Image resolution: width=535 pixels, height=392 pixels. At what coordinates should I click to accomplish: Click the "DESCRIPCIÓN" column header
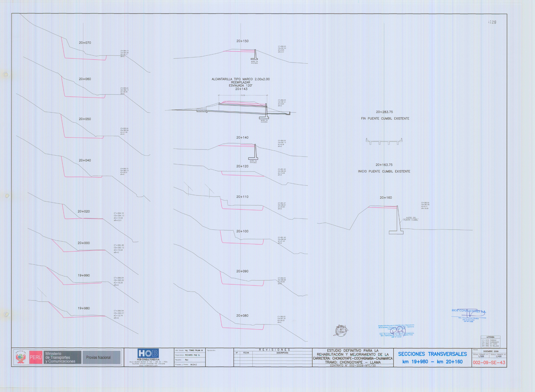[282, 353]
